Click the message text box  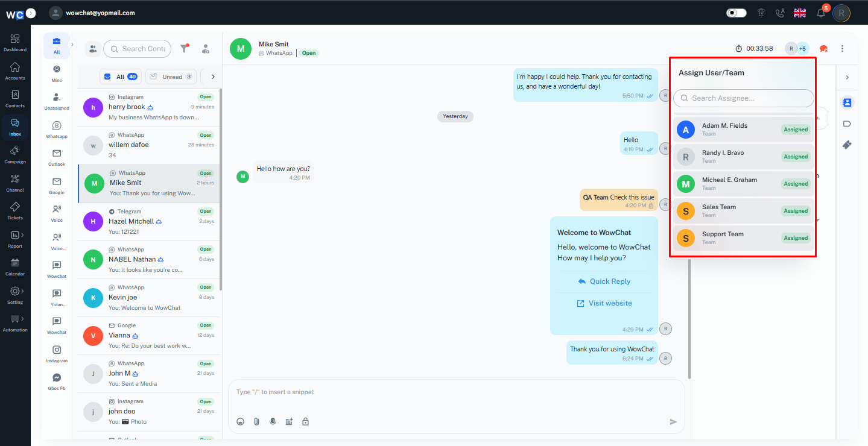pyautogui.click(x=457, y=392)
